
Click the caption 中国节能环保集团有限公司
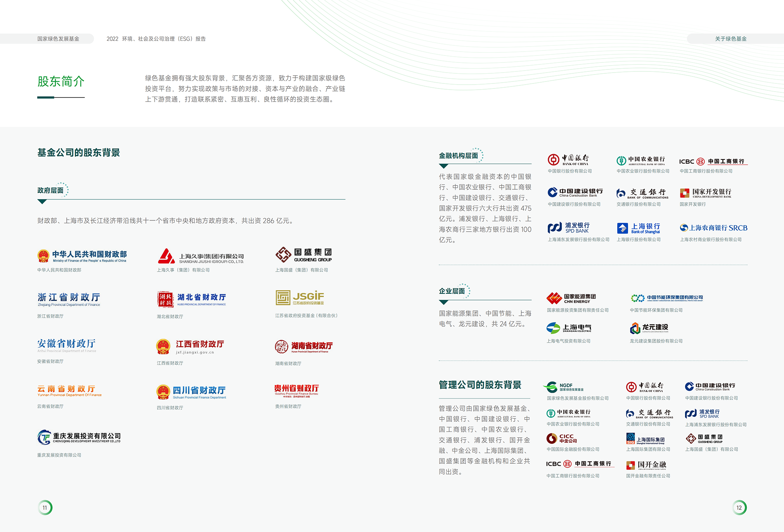coord(656,310)
